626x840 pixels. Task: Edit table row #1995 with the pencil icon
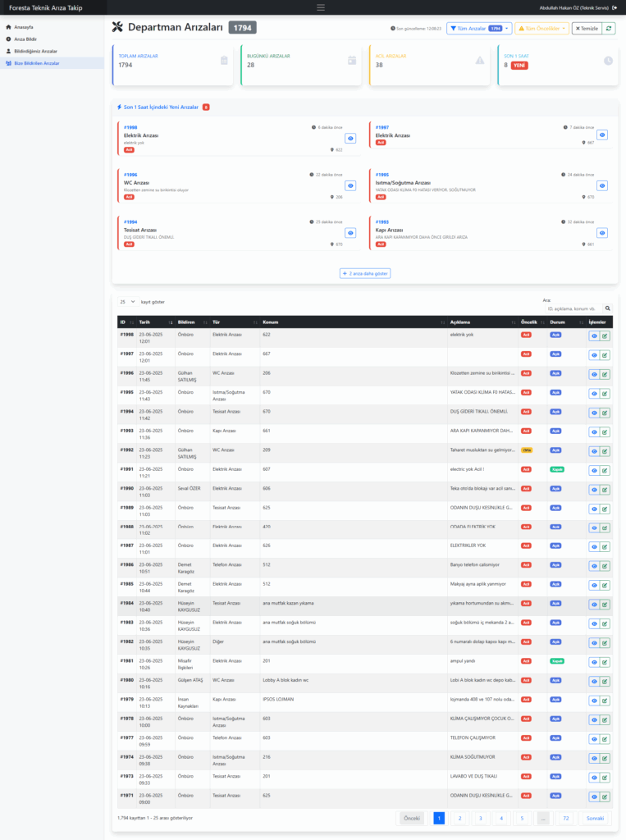(605, 394)
